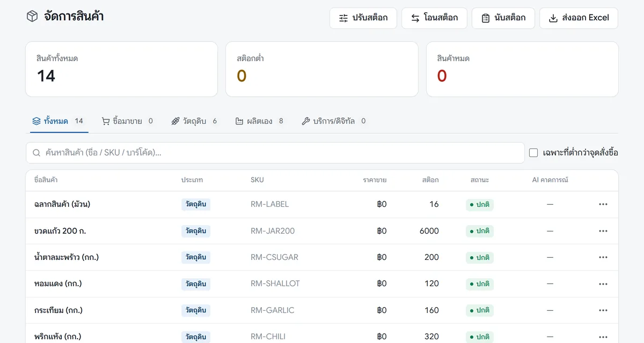Image resolution: width=644 pixels, height=343 pixels.
Task: Click the package box icon beside จัดการสินค้า
Action: [x=32, y=17]
